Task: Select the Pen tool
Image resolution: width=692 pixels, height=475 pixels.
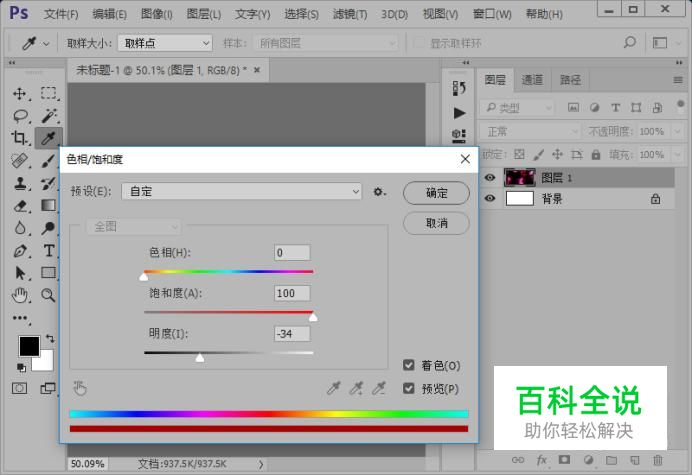Action: (x=19, y=251)
